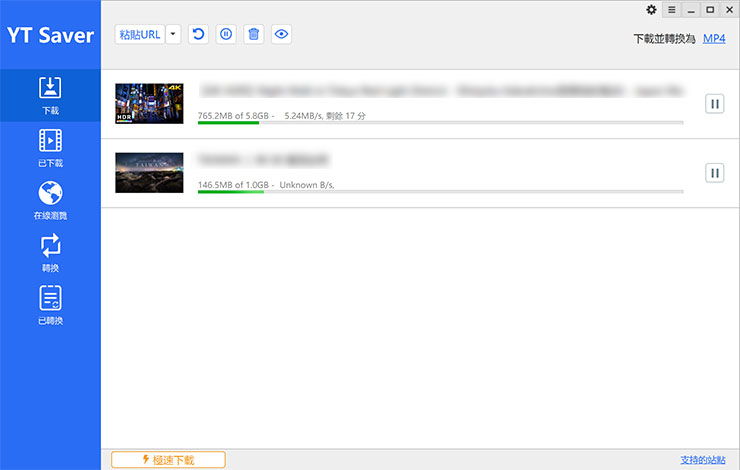
Task: Click the blurred title of second download
Action: point(263,159)
